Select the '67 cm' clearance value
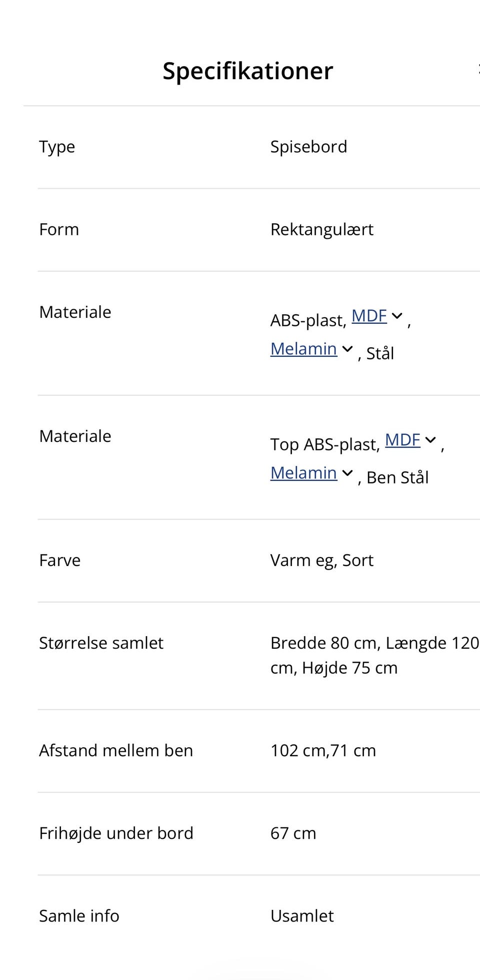This screenshot has width=480, height=980. pos(293,833)
